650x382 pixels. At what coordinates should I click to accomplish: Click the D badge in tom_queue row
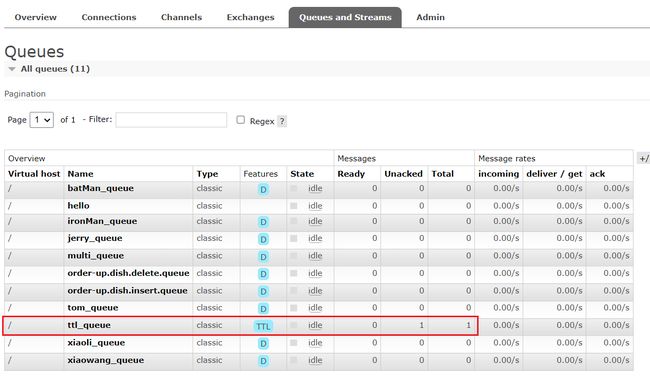tap(263, 309)
